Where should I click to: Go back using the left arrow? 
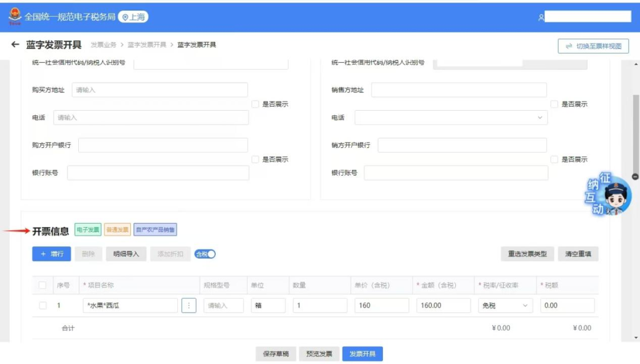15,44
